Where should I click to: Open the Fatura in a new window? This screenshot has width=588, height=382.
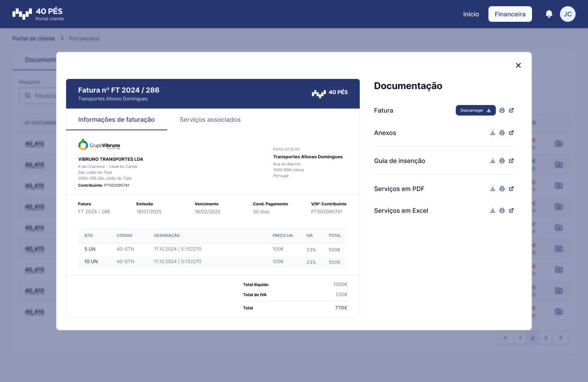(511, 110)
